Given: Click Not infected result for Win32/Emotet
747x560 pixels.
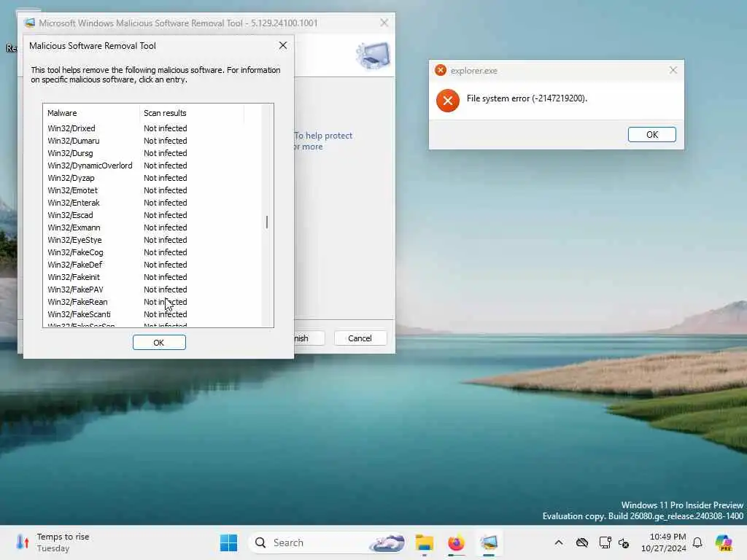Looking at the screenshot, I should point(166,190).
